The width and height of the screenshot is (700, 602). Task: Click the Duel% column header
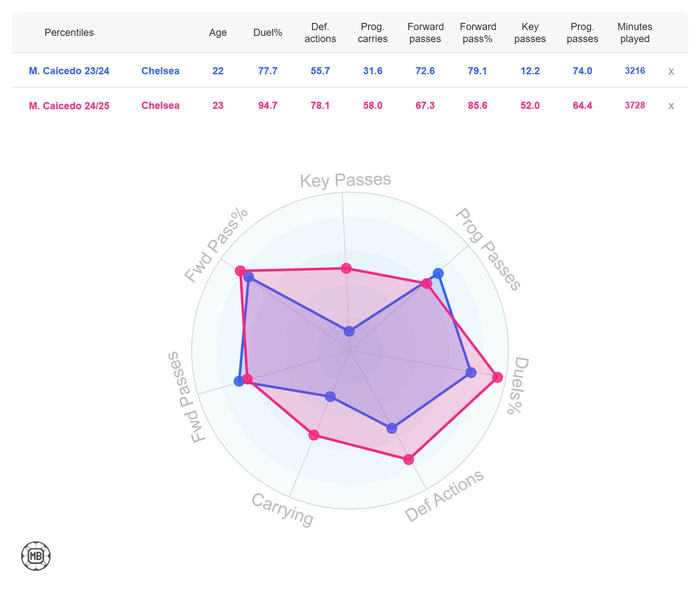point(268,33)
